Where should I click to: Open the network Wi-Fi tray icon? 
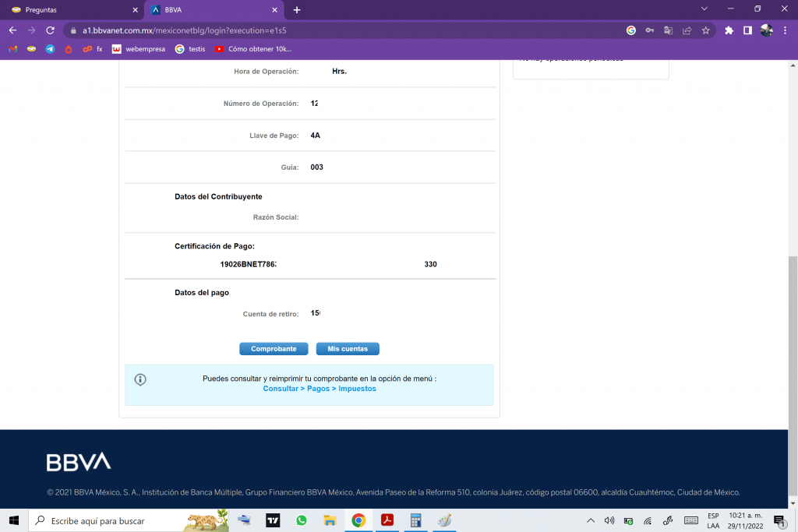tap(648, 520)
